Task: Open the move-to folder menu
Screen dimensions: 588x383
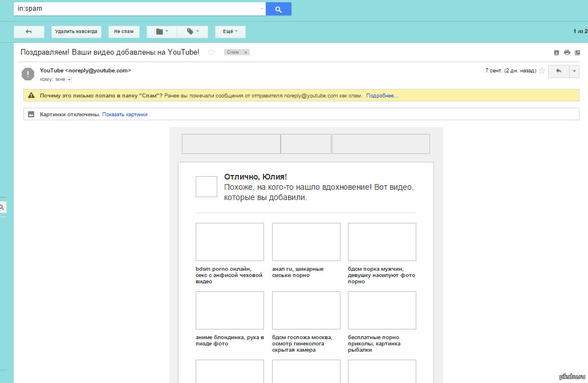Action: [161, 32]
